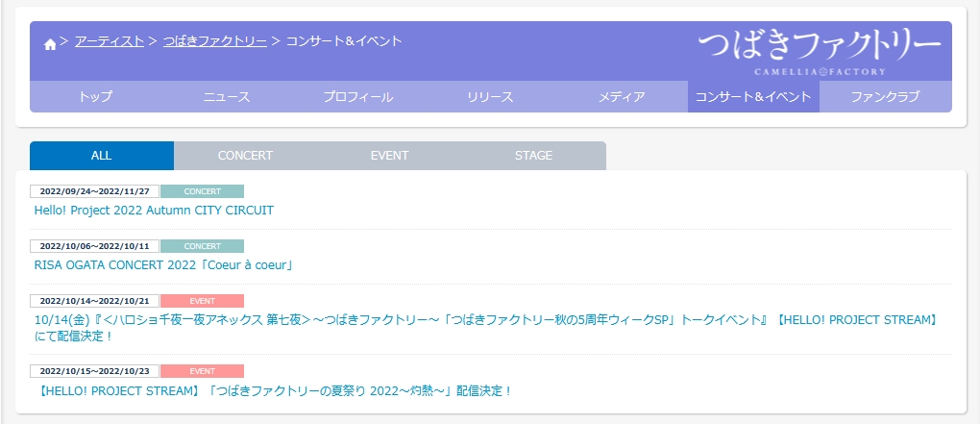The width and height of the screenshot is (980, 424).
Task: Click date label 2022/09/24~2022/11/27
Action: point(94,191)
